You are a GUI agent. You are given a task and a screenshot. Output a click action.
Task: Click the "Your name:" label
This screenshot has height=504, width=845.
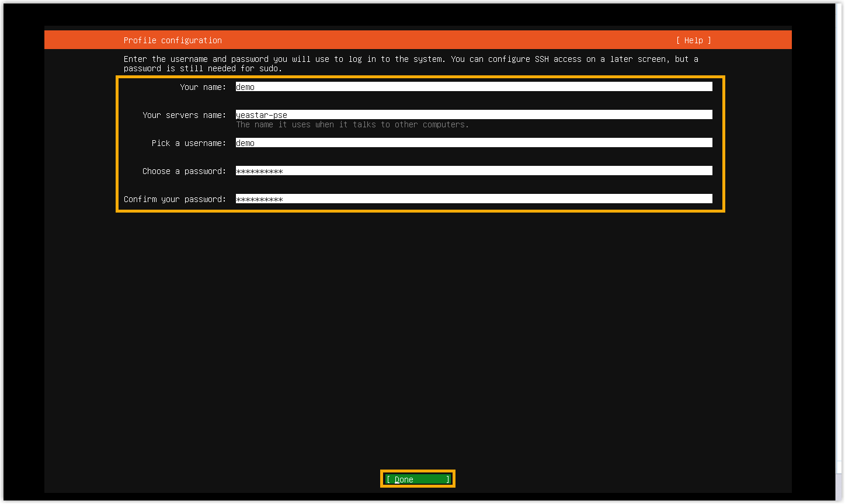click(x=203, y=87)
